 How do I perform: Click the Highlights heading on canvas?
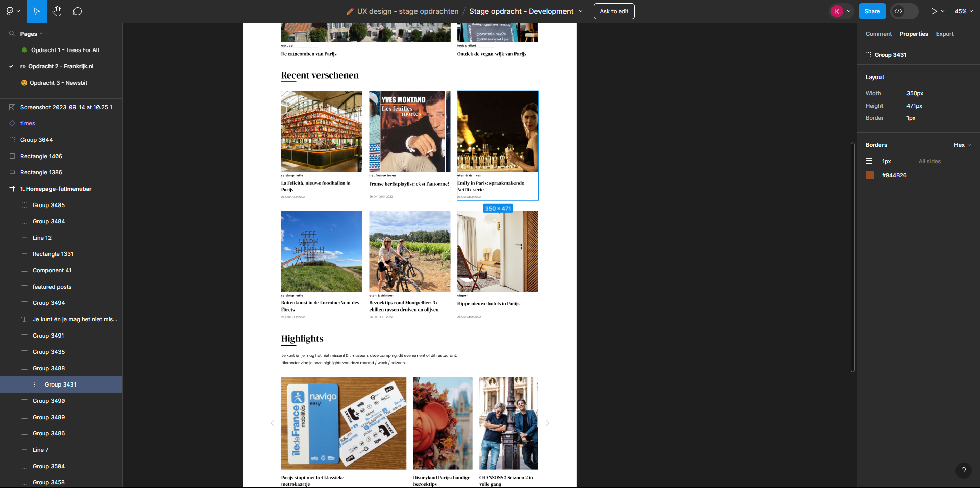pos(302,339)
